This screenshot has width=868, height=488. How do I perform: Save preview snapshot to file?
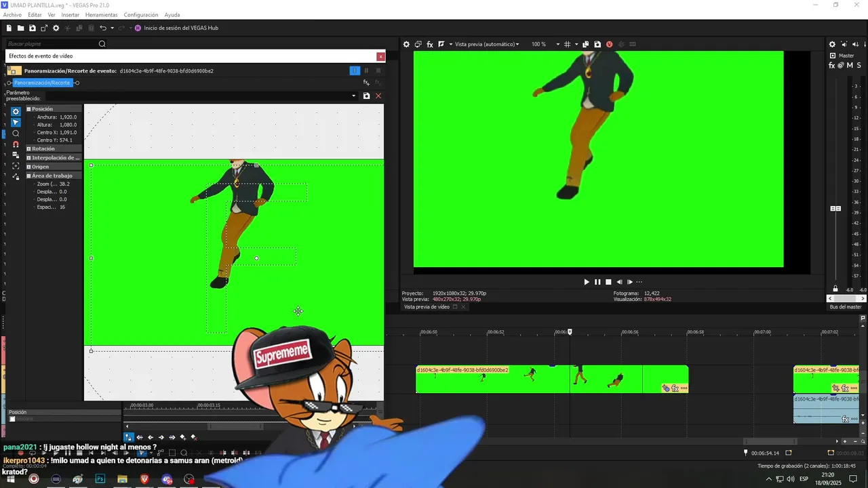coord(597,44)
